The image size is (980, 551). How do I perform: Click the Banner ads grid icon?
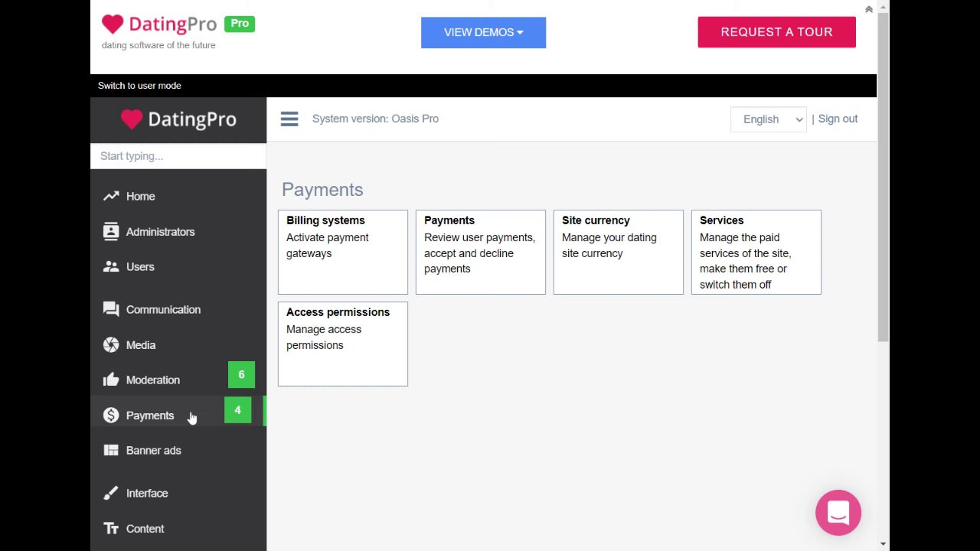(x=111, y=450)
